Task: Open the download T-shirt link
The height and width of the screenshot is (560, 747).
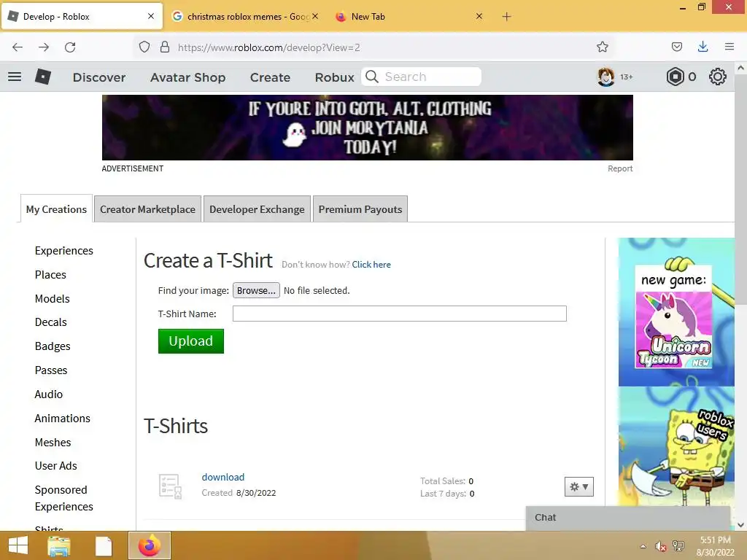Action: coord(223,477)
